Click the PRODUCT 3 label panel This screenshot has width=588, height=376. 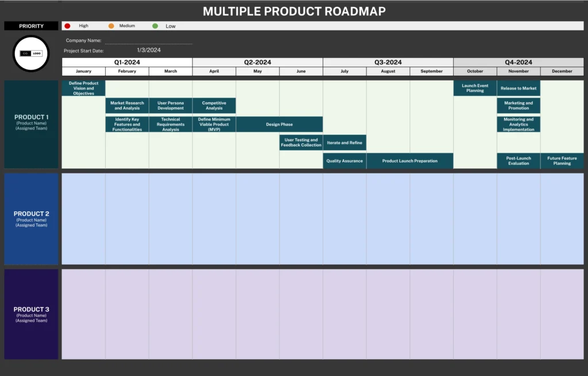[32, 314]
